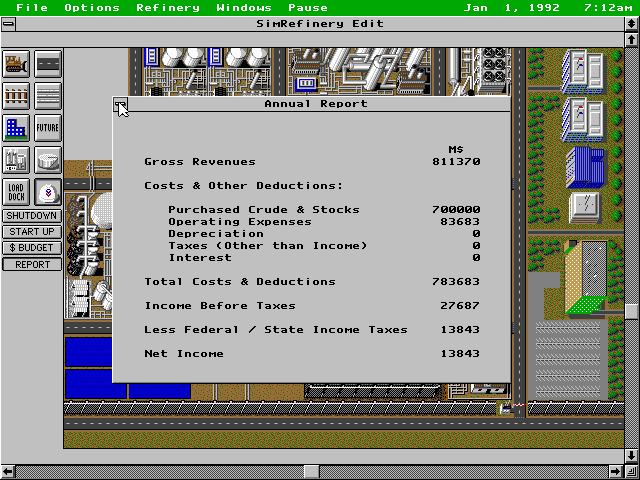This screenshot has width=640, height=480.
Task: Click the REPORT button
Action: point(32,265)
